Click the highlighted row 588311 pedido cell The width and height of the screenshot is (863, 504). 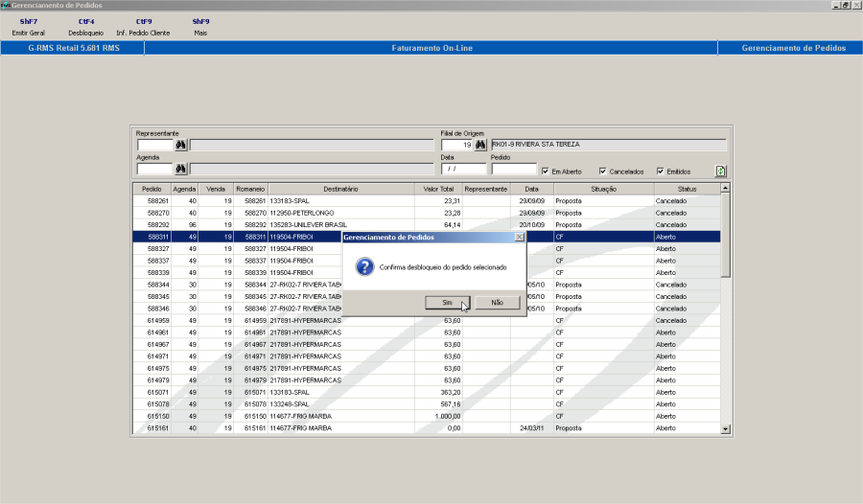[x=152, y=237]
